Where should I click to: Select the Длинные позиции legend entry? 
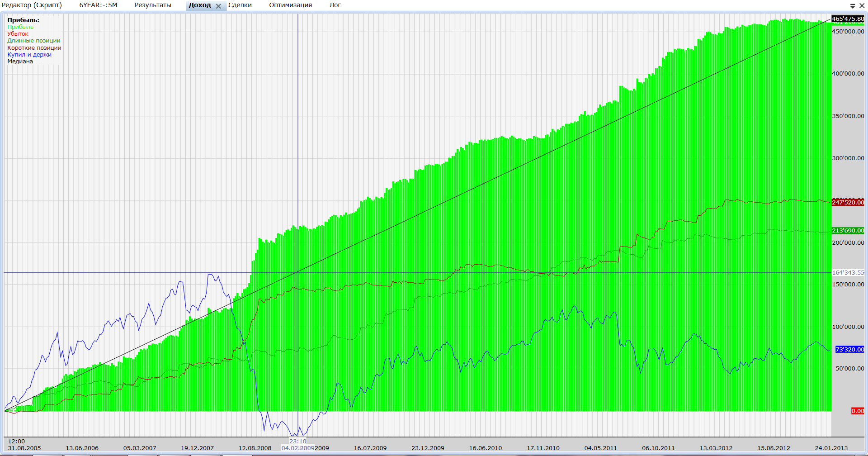[34, 41]
